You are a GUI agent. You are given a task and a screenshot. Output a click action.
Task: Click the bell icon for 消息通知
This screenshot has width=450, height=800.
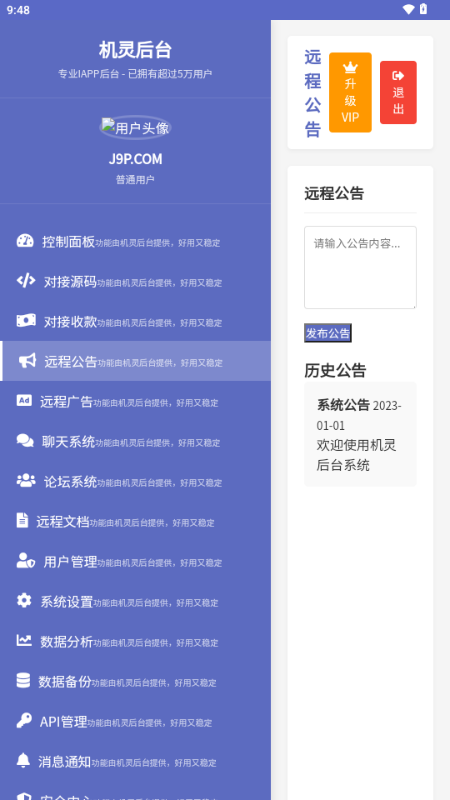coord(23,760)
